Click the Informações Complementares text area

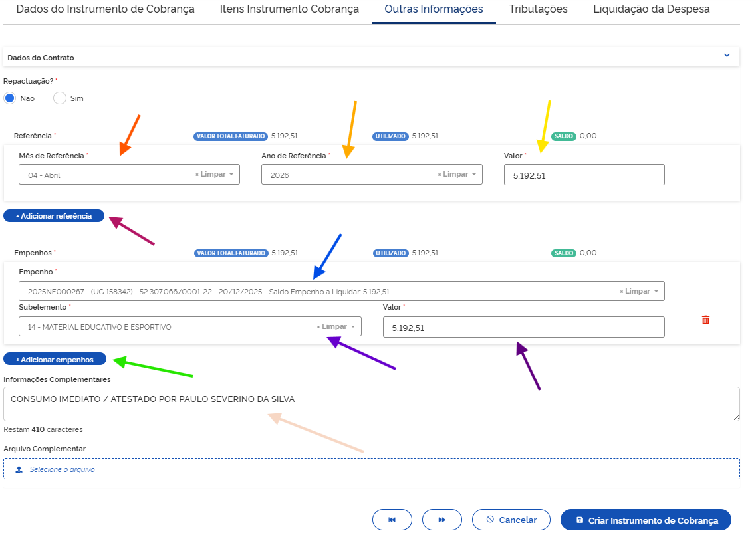coord(371,404)
